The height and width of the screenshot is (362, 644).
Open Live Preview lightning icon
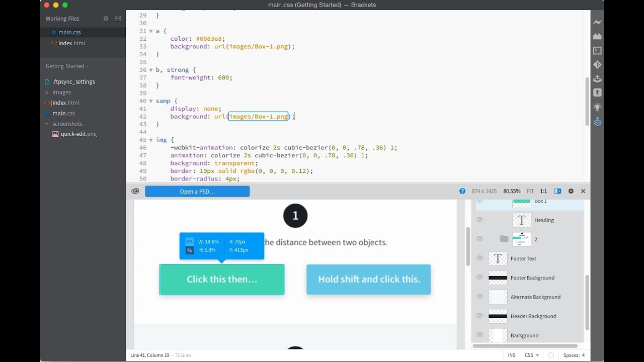597,23
